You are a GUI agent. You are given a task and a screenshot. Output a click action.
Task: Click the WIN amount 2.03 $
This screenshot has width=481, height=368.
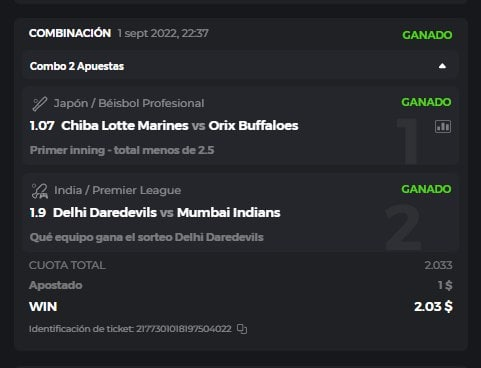[x=433, y=306]
